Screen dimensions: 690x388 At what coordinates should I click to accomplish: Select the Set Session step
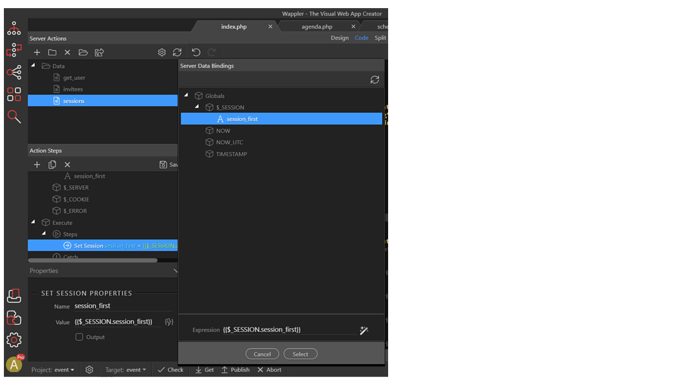pyautogui.click(x=103, y=245)
